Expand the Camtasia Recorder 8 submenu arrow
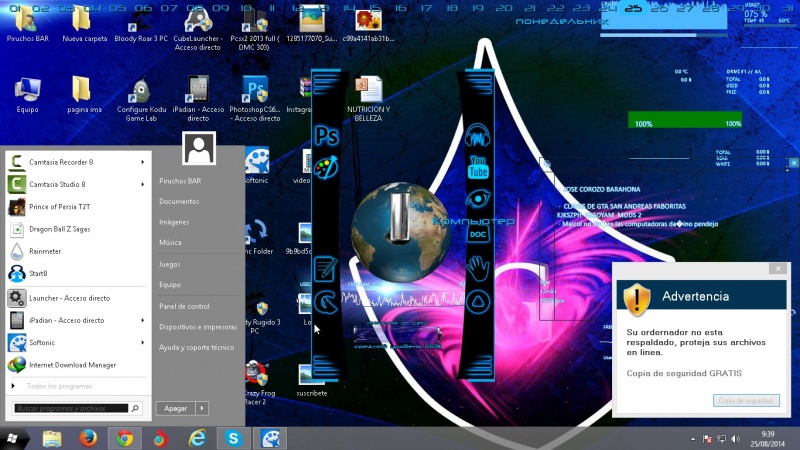Image resolution: width=800 pixels, height=450 pixels. tap(142, 162)
